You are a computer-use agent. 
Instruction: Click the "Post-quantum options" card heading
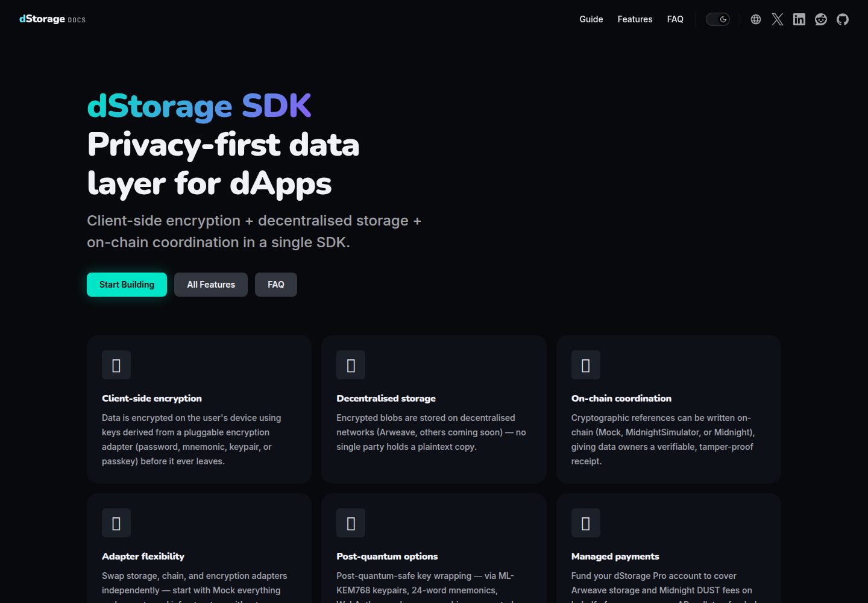coord(387,557)
